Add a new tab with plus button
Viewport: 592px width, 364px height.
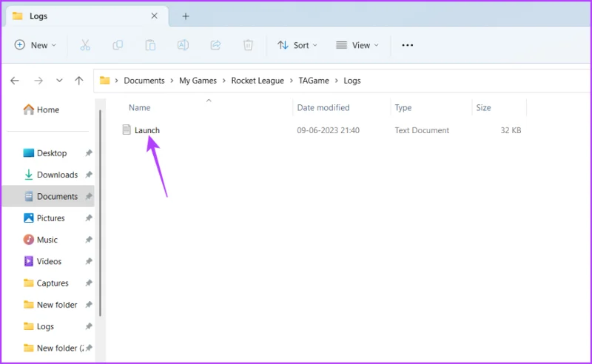(186, 16)
